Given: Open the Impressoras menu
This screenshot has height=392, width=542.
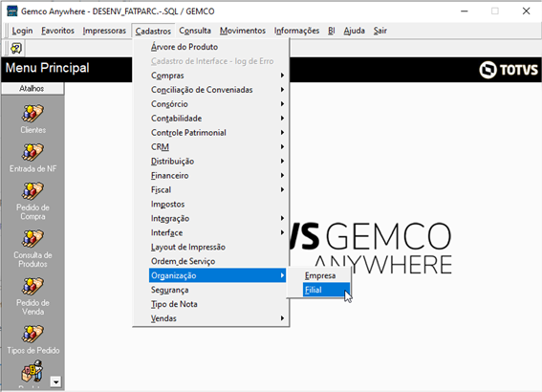Looking at the screenshot, I should click(x=104, y=31).
